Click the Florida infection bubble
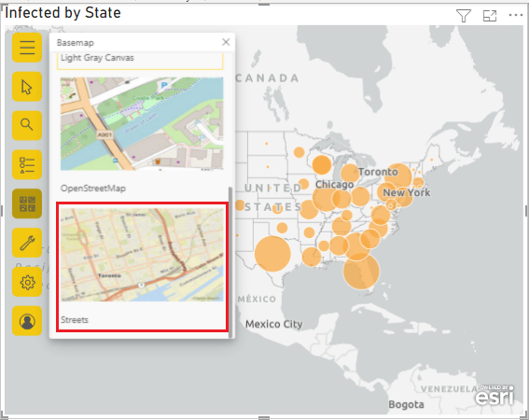Screen dimensions: 529x420 [x=361, y=272]
